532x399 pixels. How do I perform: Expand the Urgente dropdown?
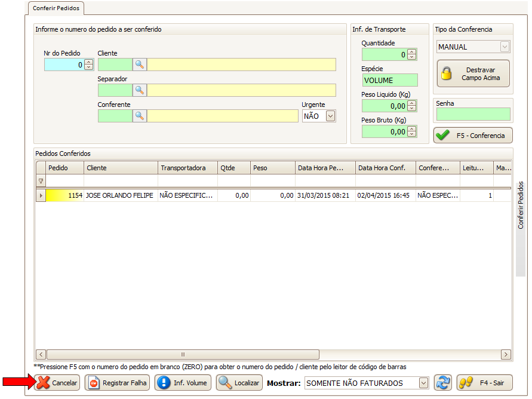pyautogui.click(x=330, y=116)
